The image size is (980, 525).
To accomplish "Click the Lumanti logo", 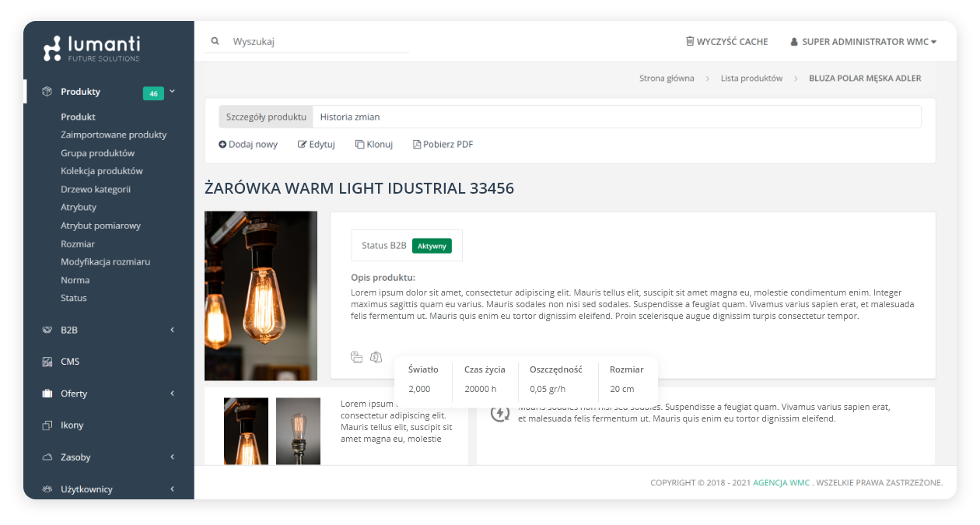I will coord(92,48).
